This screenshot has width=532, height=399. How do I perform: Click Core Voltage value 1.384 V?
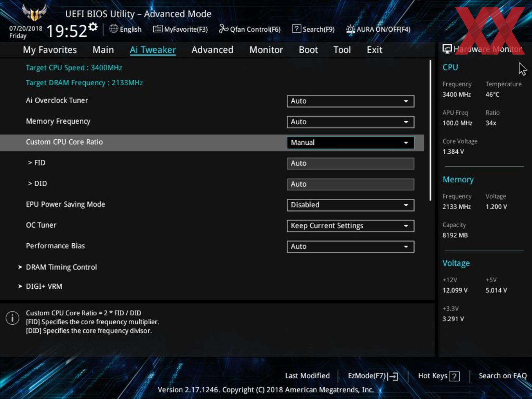[453, 151]
